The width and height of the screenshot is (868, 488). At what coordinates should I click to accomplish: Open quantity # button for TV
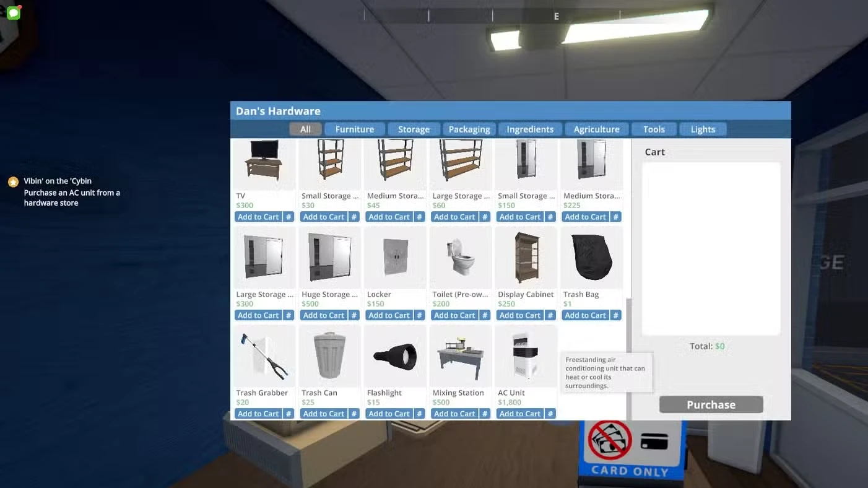coord(289,217)
